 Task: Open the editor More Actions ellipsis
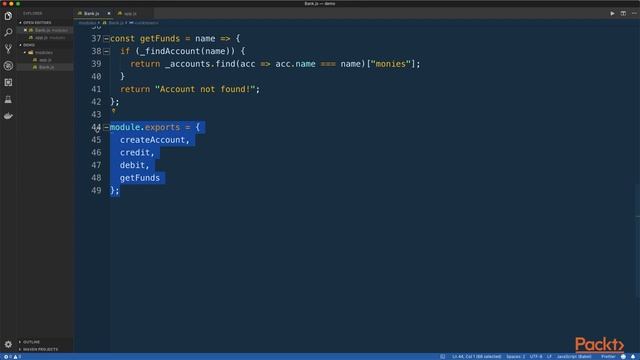[634, 13]
